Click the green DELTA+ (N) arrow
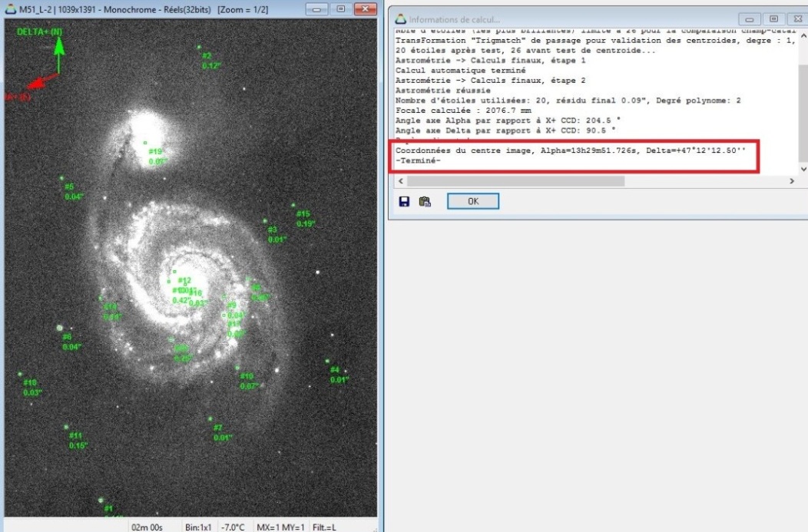 tap(59, 56)
